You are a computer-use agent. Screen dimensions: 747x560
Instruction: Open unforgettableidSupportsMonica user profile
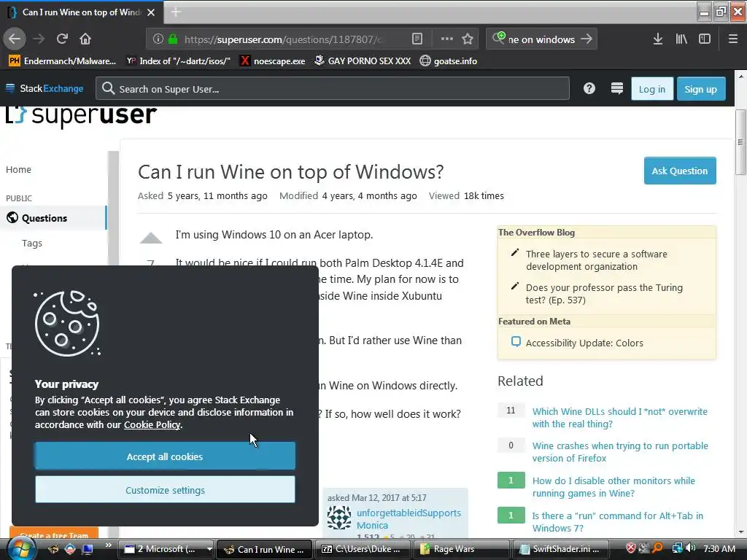tap(409, 519)
